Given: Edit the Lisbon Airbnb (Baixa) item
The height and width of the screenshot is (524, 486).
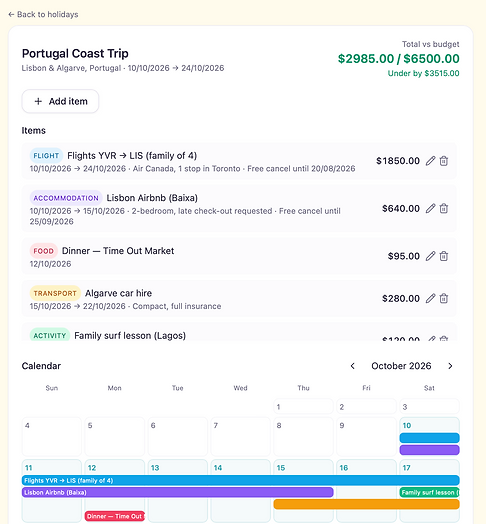Looking at the screenshot, I should point(431,209).
